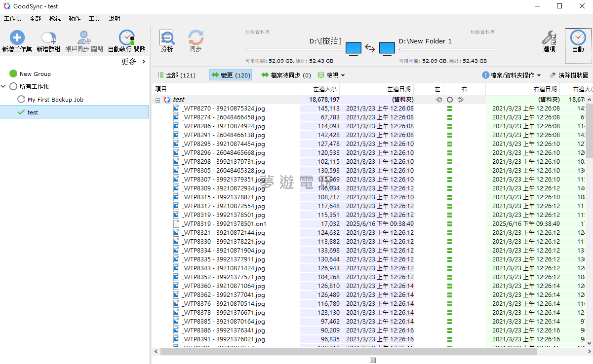Click the 分析 (Analyze) icon
593x364 pixels.
click(x=167, y=38)
